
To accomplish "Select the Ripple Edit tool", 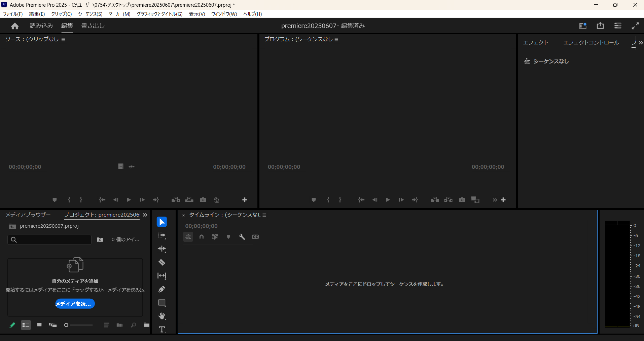I will (x=162, y=249).
